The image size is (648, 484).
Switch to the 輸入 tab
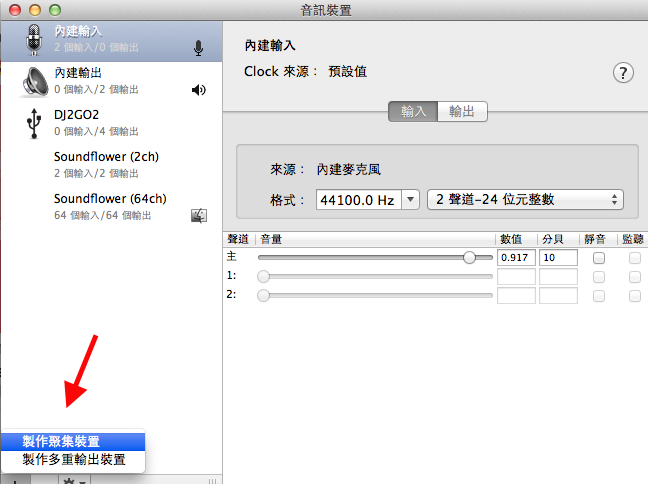tap(413, 112)
